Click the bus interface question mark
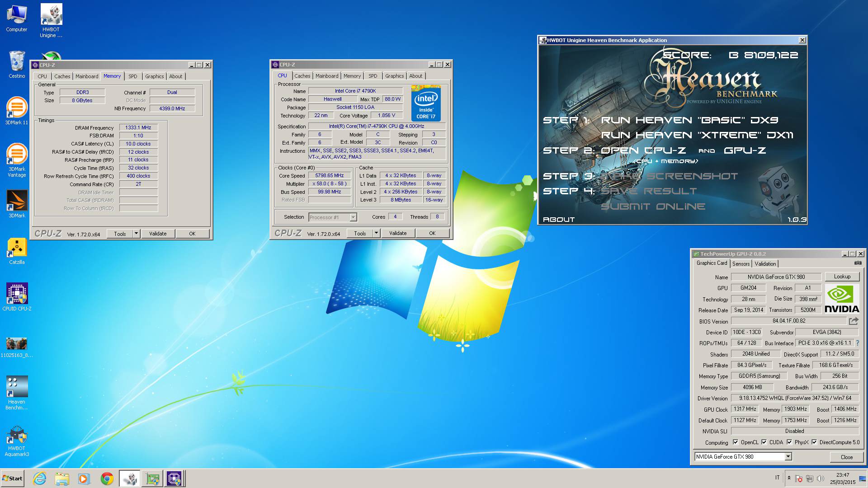 point(857,343)
